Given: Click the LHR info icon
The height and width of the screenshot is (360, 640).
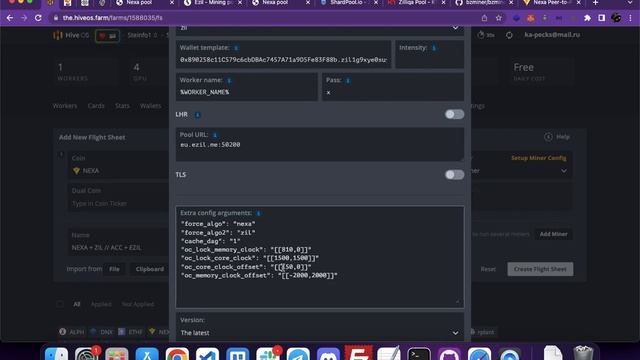Looking at the screenshot, I should click(x=198, y=115).
